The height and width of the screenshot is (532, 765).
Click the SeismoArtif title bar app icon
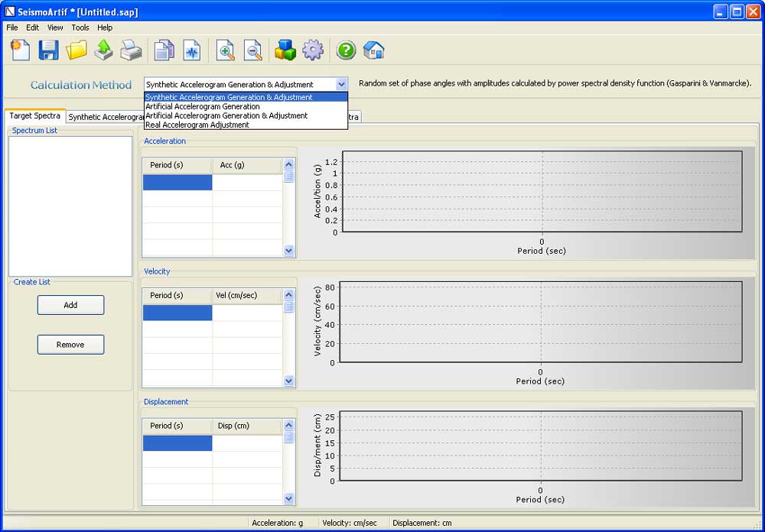[x=10, y=11]
